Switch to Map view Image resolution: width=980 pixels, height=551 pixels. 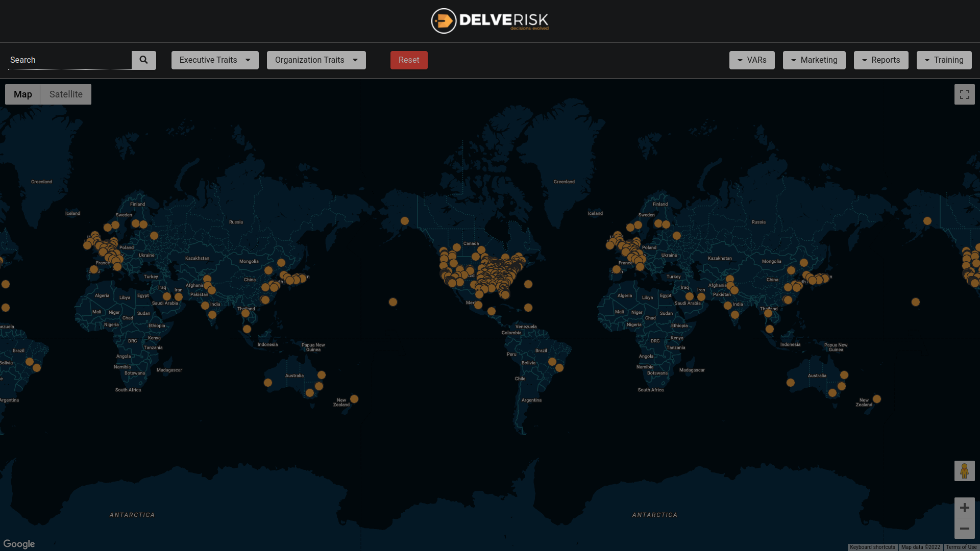tap(22, 94)
